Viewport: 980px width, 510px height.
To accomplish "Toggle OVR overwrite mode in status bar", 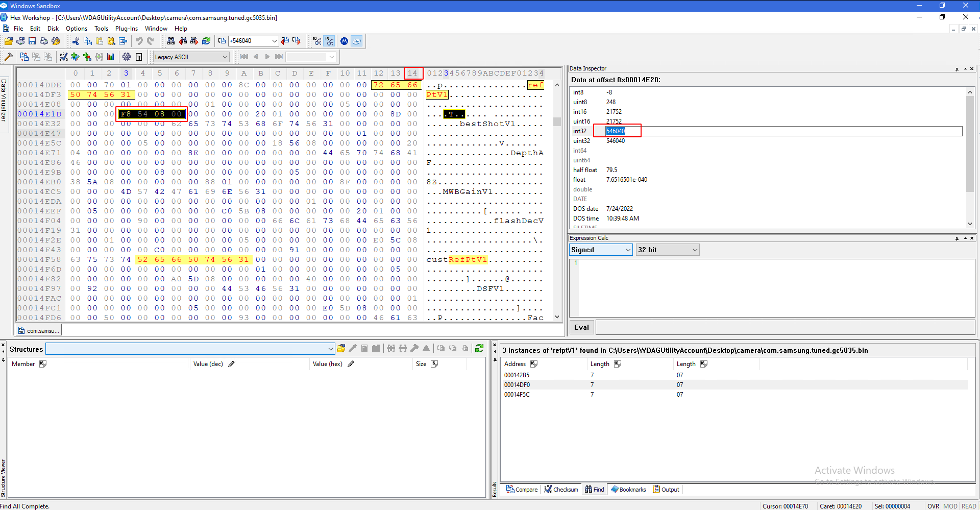I will pos(933,506).
